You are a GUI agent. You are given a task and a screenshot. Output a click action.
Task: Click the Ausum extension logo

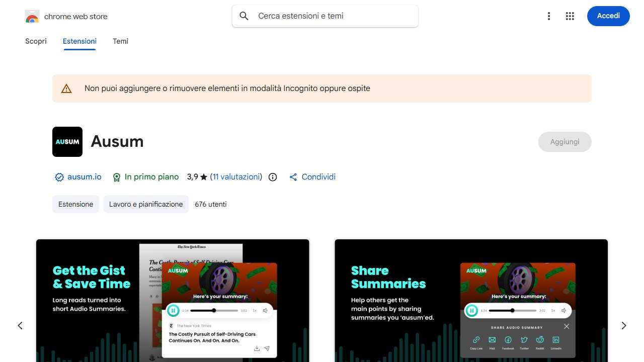point(67,142)
